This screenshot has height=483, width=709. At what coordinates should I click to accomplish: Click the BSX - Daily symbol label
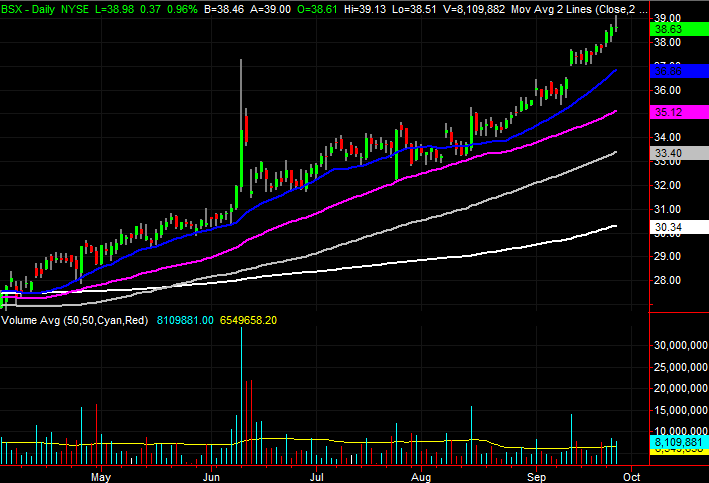[28, 9]
